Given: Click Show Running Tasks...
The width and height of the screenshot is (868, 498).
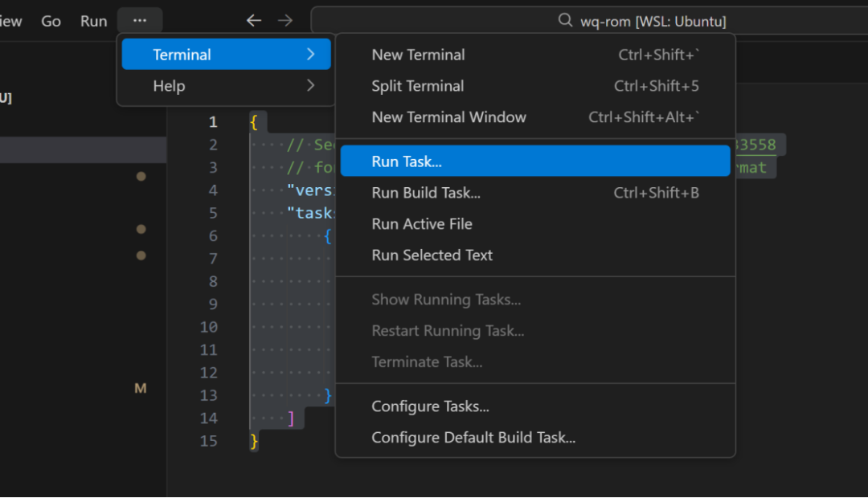Looking at the screenshot, I should 534,300.
